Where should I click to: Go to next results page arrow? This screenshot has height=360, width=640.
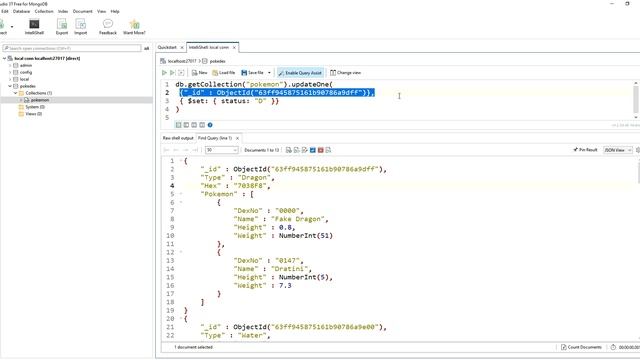185,150
